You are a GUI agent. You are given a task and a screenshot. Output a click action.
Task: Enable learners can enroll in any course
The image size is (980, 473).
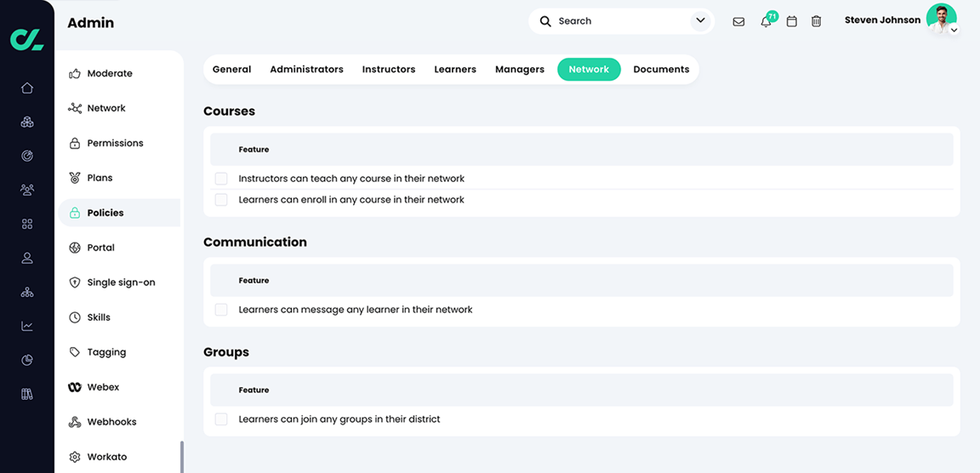(x=221, y=200)
